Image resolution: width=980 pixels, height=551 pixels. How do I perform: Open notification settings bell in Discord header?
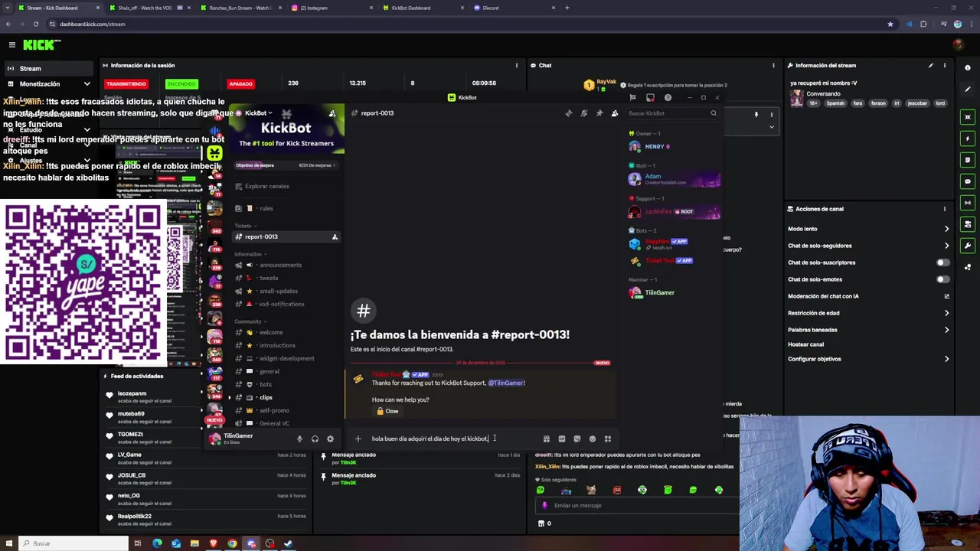(x=583, y=113)
